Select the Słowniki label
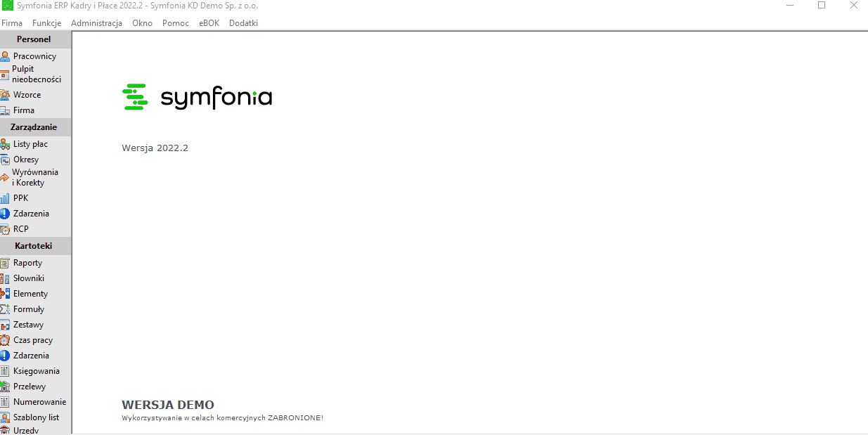868x435 pixels. [x=29, y=278]
